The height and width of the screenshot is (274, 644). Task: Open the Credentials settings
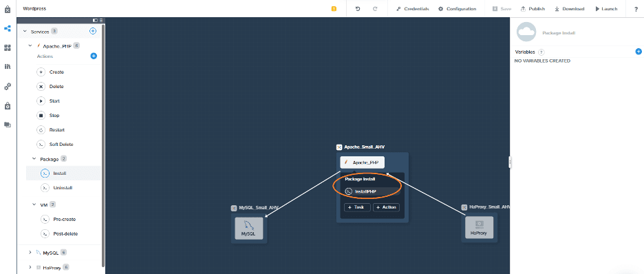(413, 9)
